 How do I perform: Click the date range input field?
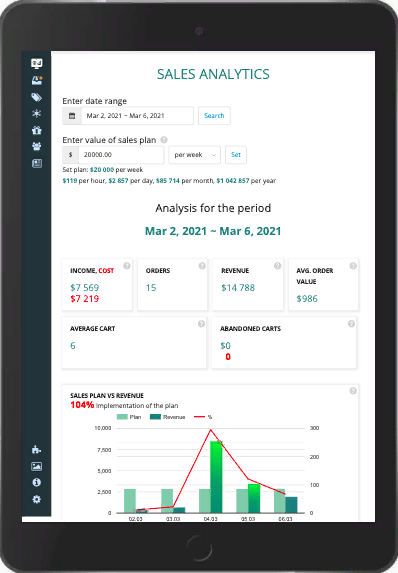137,116
